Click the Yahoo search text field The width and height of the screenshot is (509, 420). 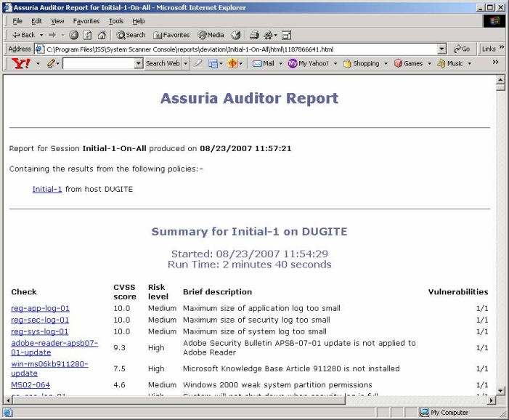click(98, 63)
